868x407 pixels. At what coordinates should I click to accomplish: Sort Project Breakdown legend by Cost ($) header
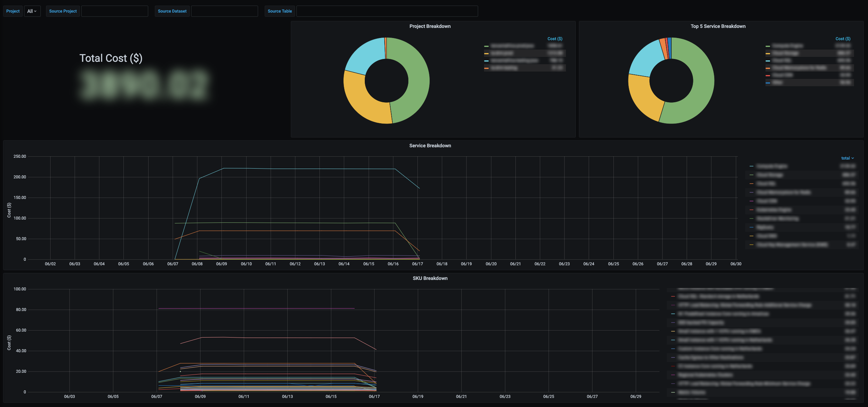(554, 39)
